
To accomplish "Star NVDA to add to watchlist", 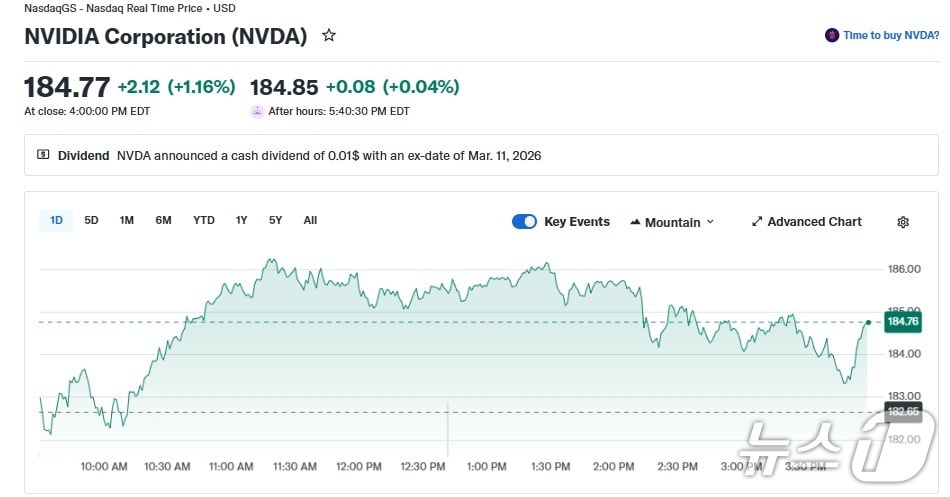I will [329, 36].
